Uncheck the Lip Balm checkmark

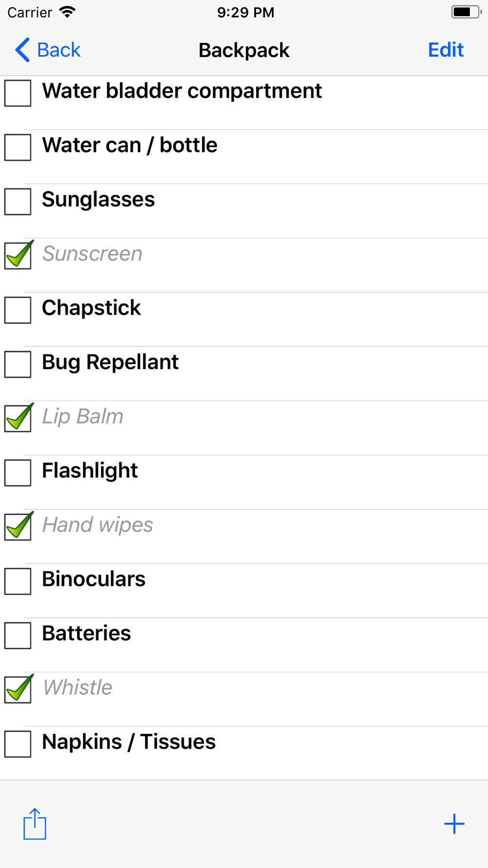point(19,417)
